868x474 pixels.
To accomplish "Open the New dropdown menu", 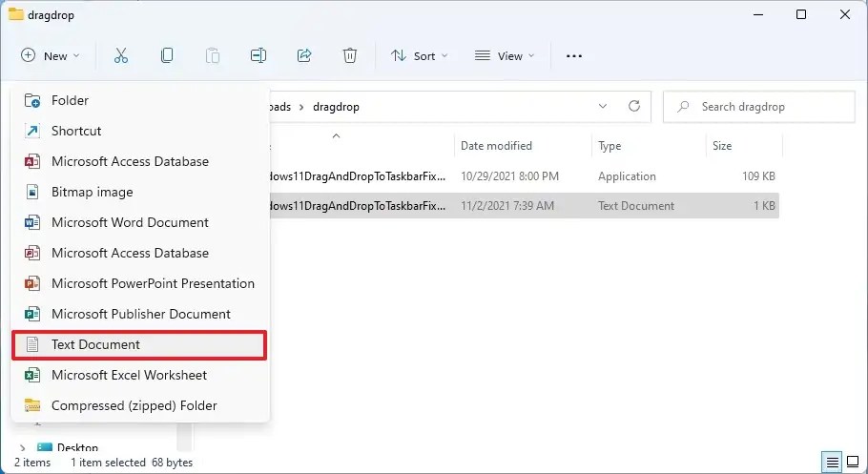I will click(x=50, y=55).
